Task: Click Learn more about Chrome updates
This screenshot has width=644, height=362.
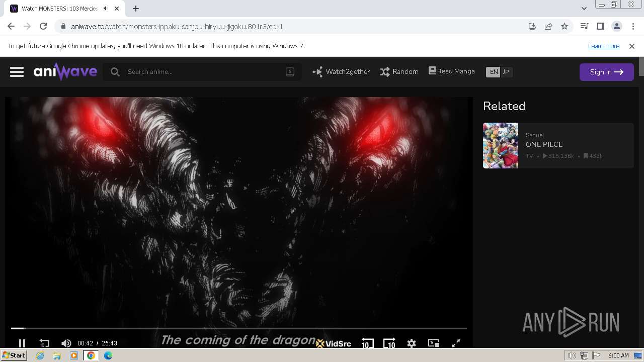Action: 604,46
